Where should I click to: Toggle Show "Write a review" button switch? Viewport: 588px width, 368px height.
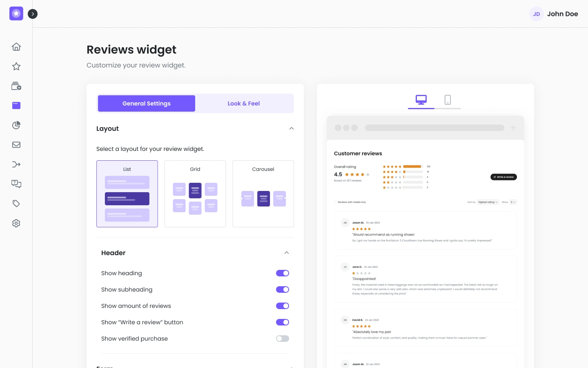283,322
